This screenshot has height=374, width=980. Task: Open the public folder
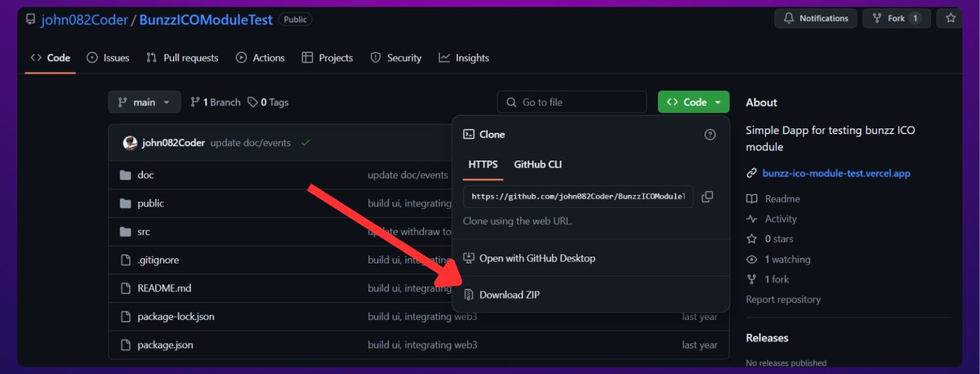[x=150, y=203]
